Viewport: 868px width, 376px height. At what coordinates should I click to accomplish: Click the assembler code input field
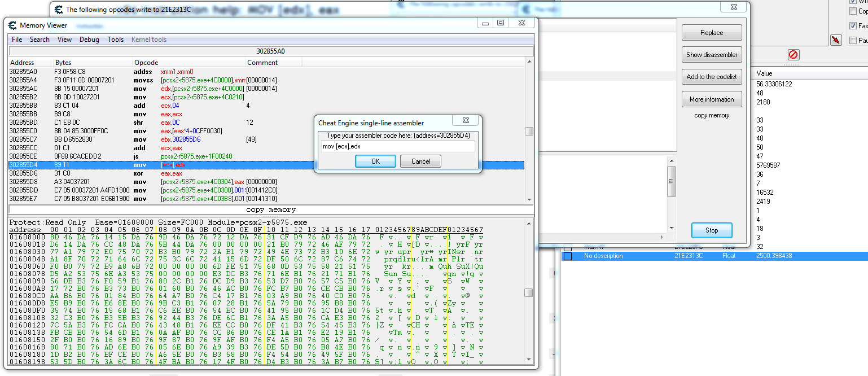coord(398,146)
